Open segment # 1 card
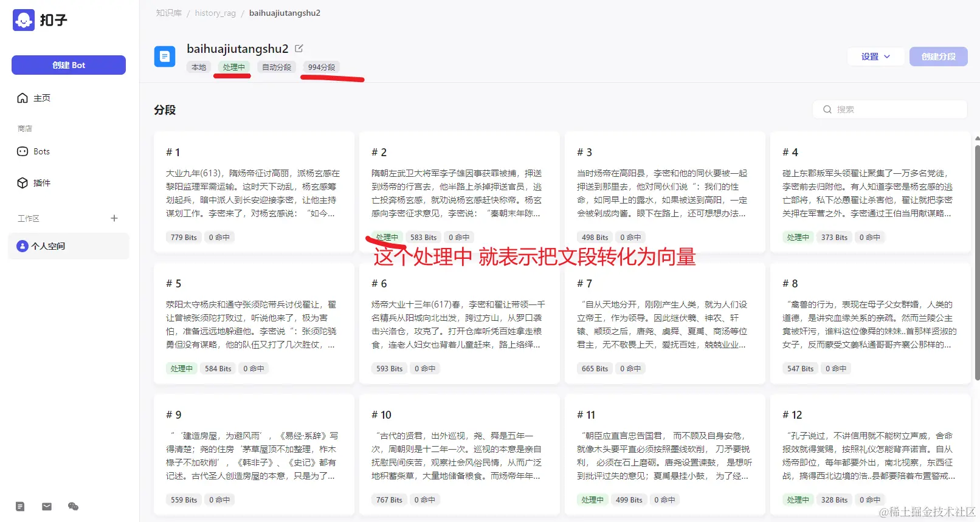Viewport: 980px width, 522px height. (x=254, y=192)
